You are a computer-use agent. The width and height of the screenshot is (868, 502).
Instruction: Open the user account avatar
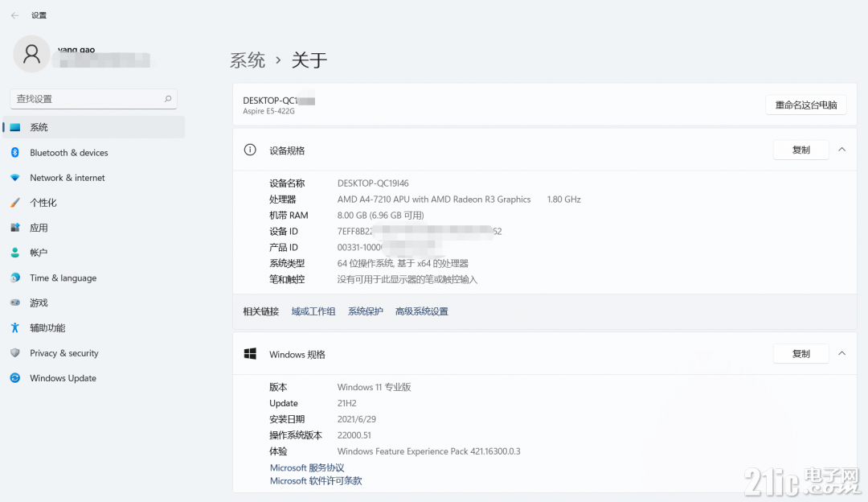[31, 54]
